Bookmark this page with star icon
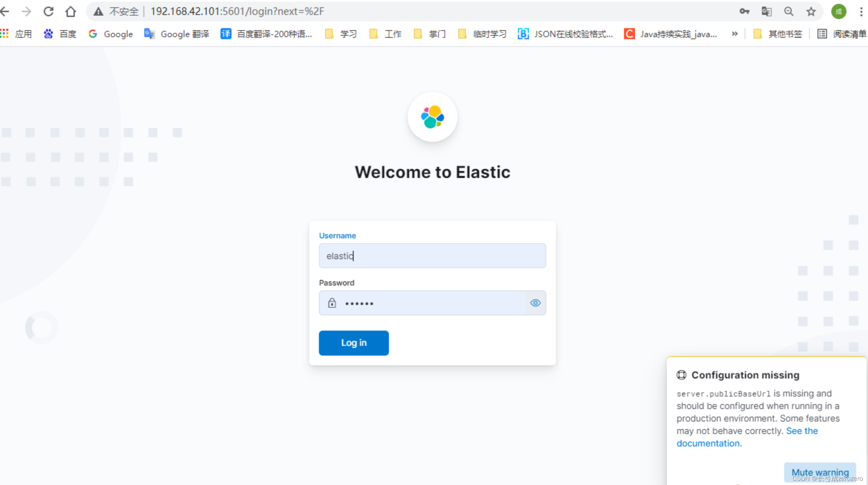This screenshot has width=868, height=485. coord(811,11)
